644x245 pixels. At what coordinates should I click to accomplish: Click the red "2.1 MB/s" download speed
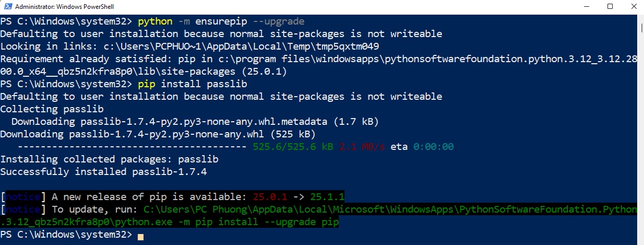[x=362, y=147]
